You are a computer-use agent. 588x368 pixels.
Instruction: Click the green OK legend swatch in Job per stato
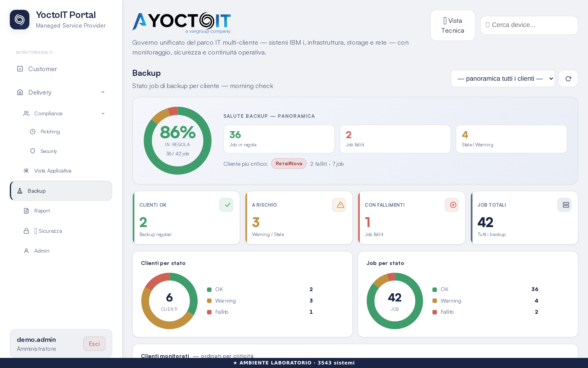click(x=435, y=289)
